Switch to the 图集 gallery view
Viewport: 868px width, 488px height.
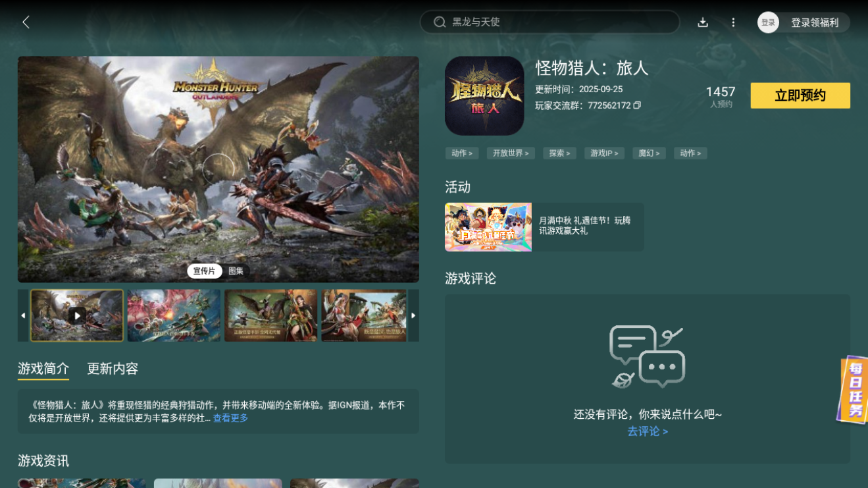(236, 271)
